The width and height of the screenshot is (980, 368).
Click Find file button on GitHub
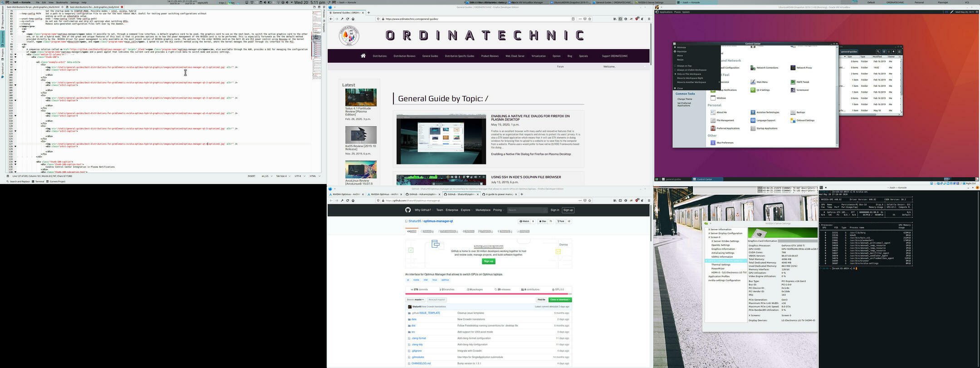pos(541,300)
